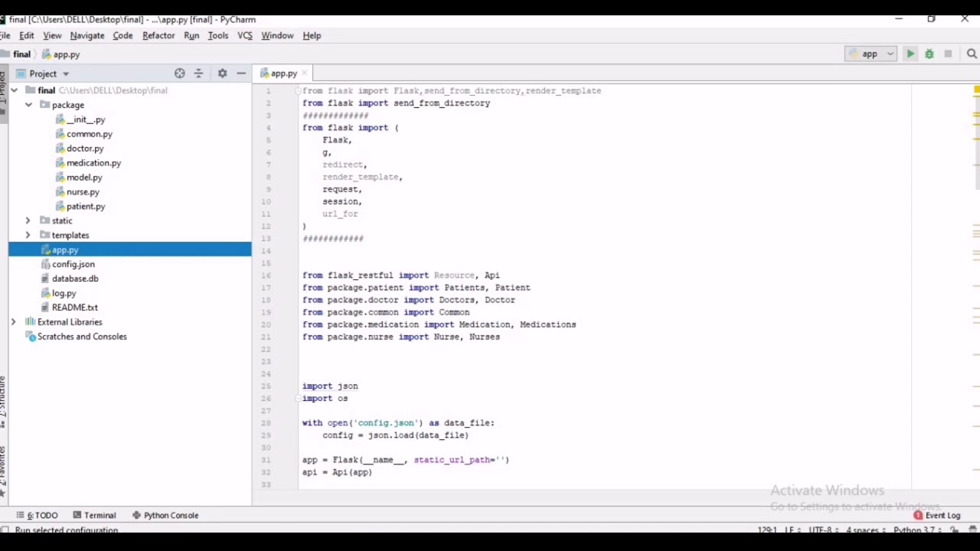Open medication.py in project tree
The width and height of the screenshot is (980, 551).
point(88,163)
